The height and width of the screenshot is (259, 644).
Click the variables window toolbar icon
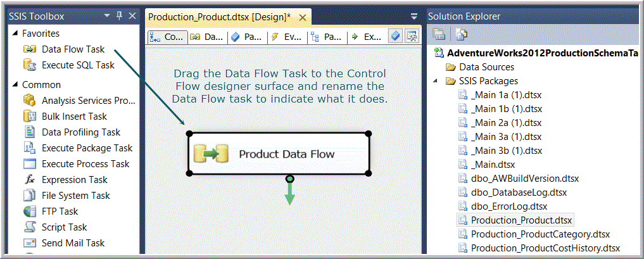411,37
